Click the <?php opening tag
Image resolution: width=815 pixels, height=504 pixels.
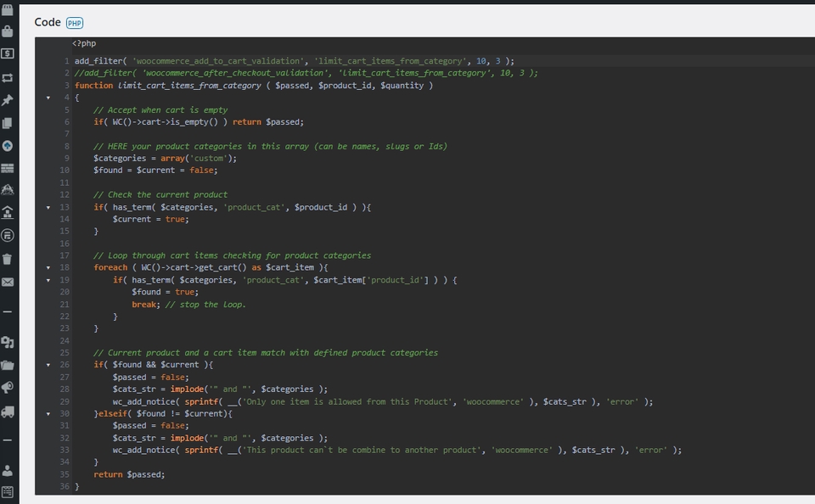pos(84,43)
